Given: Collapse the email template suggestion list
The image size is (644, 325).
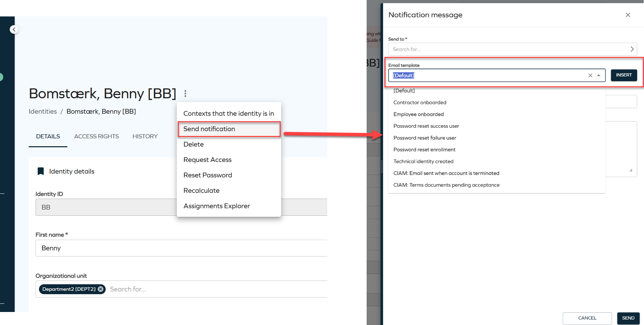Looking at the screenshot, I should [x=599, y=75].
